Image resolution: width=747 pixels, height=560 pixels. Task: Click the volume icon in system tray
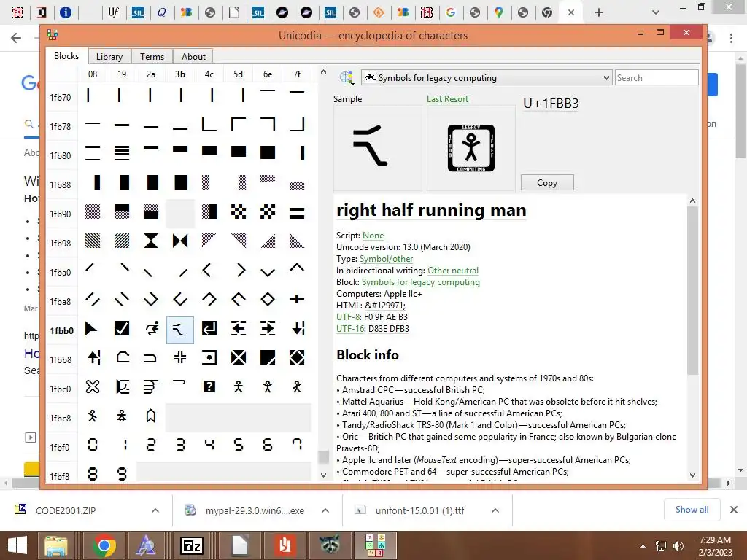pos(678,546)
